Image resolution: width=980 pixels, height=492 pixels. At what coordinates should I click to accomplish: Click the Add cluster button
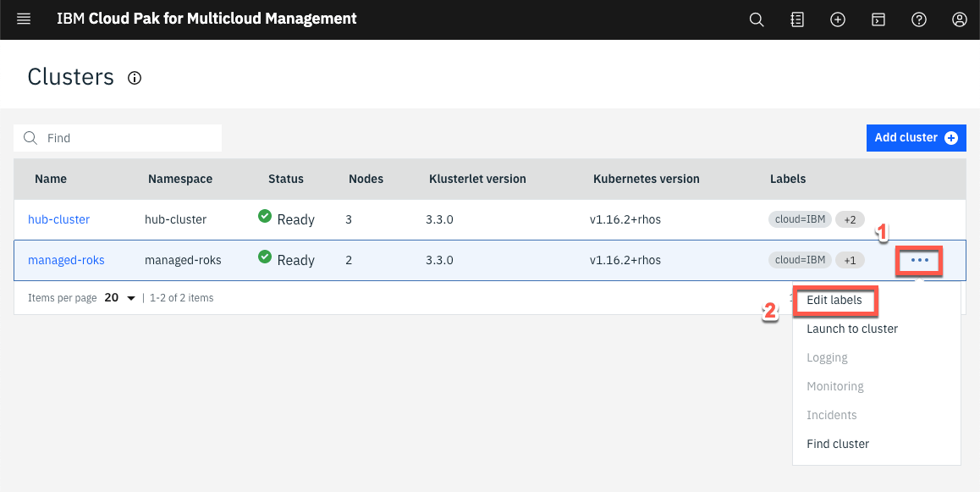(916, 137)
